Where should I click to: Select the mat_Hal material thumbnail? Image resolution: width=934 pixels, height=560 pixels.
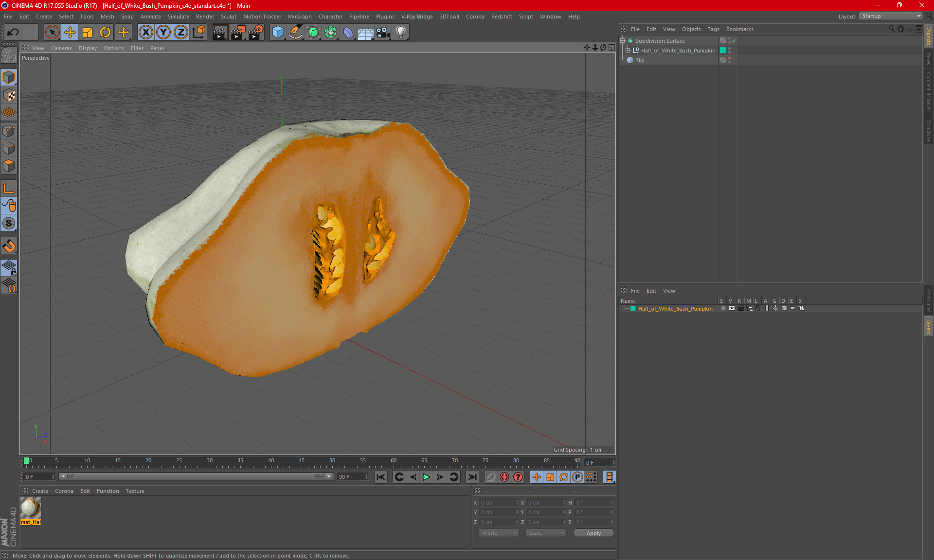(31, 508)
